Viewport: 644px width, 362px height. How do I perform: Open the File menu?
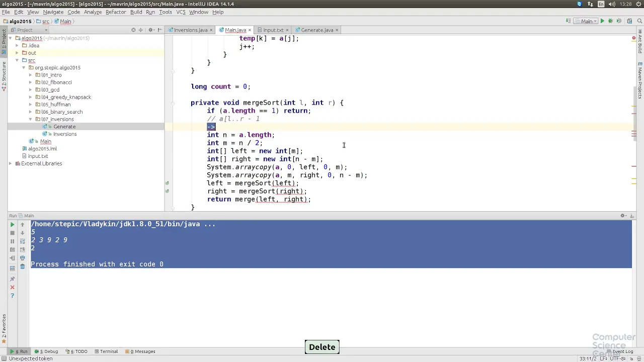click(6, 12)
